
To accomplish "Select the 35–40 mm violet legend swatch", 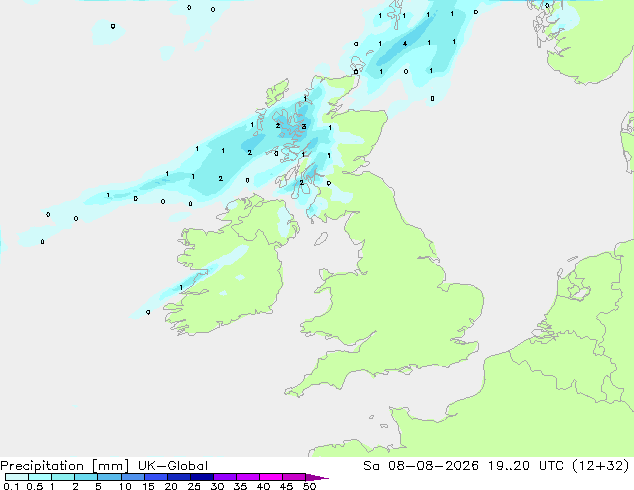I will 247,477.
